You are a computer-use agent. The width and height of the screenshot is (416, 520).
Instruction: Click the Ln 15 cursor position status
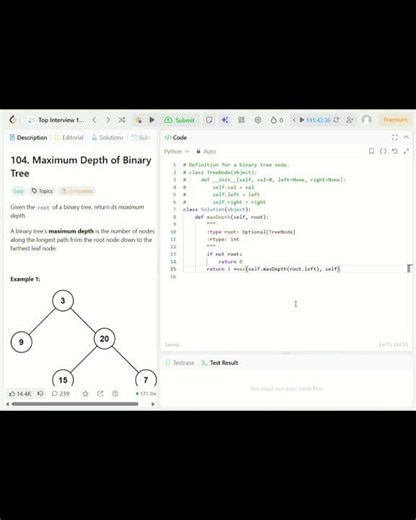click(394, 344)
